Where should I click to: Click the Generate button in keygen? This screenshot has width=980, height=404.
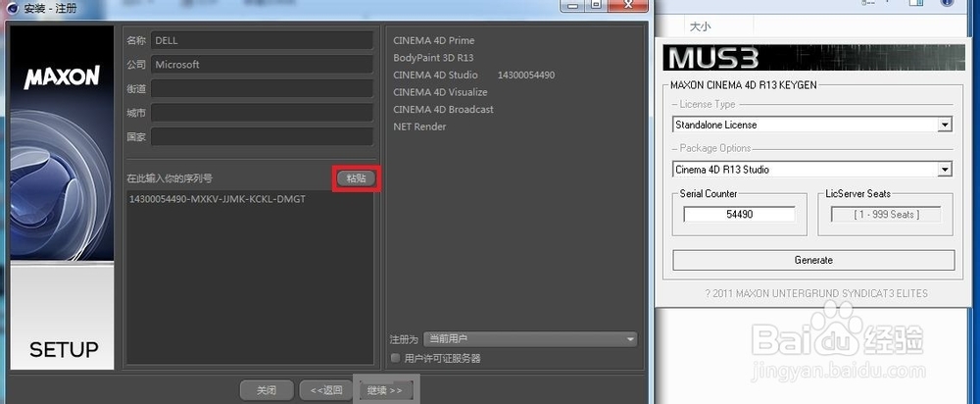click(x=813, y=260)
